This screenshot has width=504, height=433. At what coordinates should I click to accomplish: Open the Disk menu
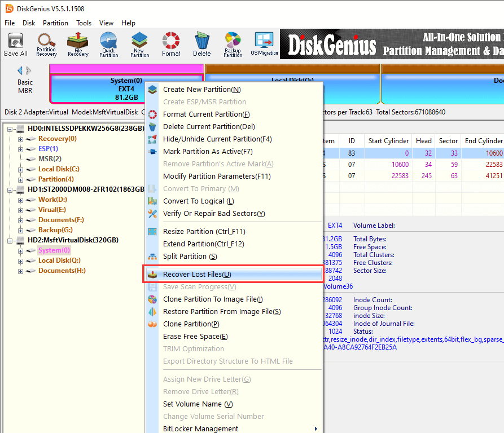pos(29,23)
